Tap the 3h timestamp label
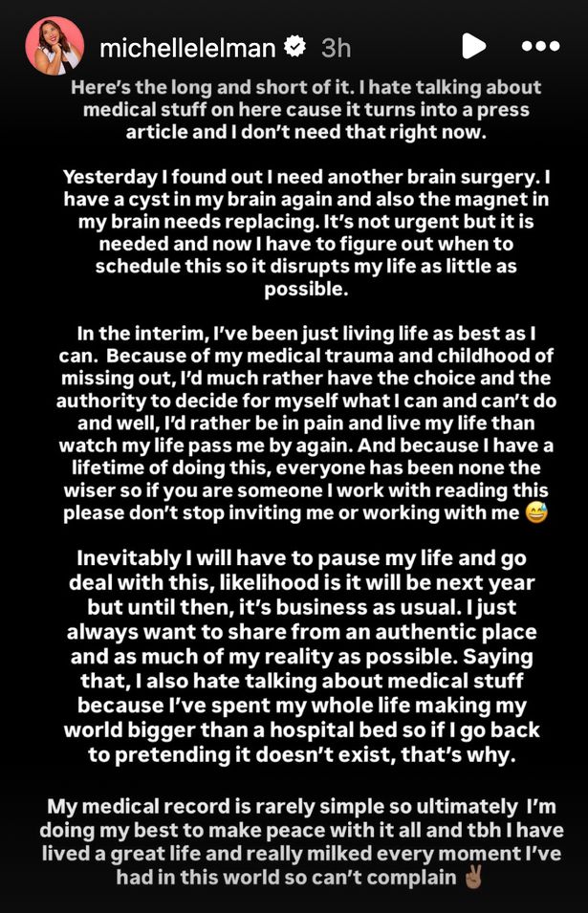The width and height of the screenshot is (588, 913). [336, 44]
